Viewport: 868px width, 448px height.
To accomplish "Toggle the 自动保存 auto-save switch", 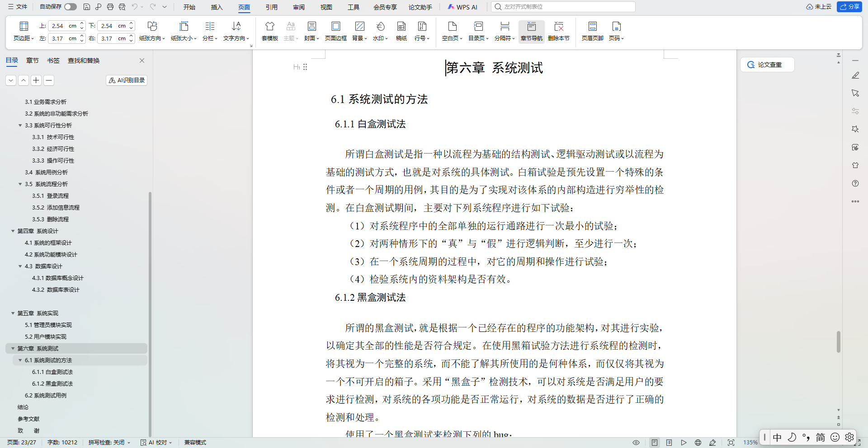I will tap(71, 7).
